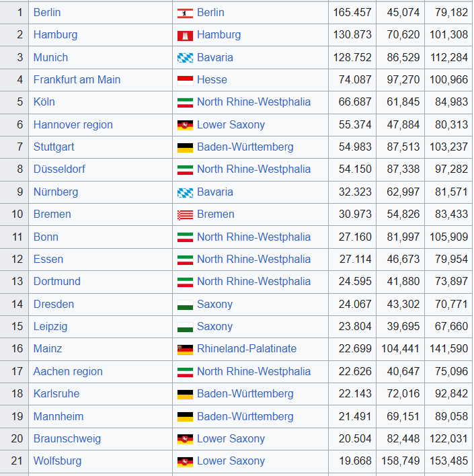Open the Rhineland-Palatinate state link
Screen dimensions: 474x476
click(247, 349)
